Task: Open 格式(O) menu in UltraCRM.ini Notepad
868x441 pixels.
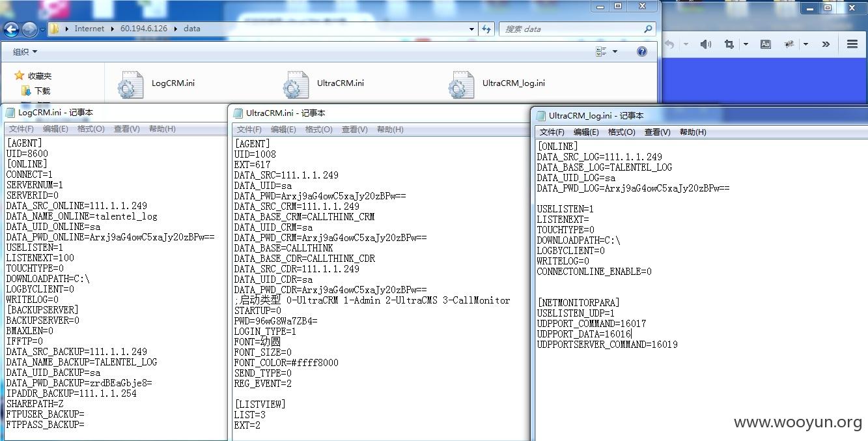Action: 318,130
